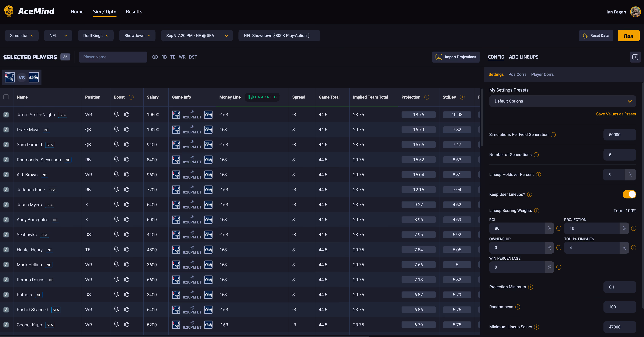Click thumbs-down boost for Drake Maye

pos(116,129)
